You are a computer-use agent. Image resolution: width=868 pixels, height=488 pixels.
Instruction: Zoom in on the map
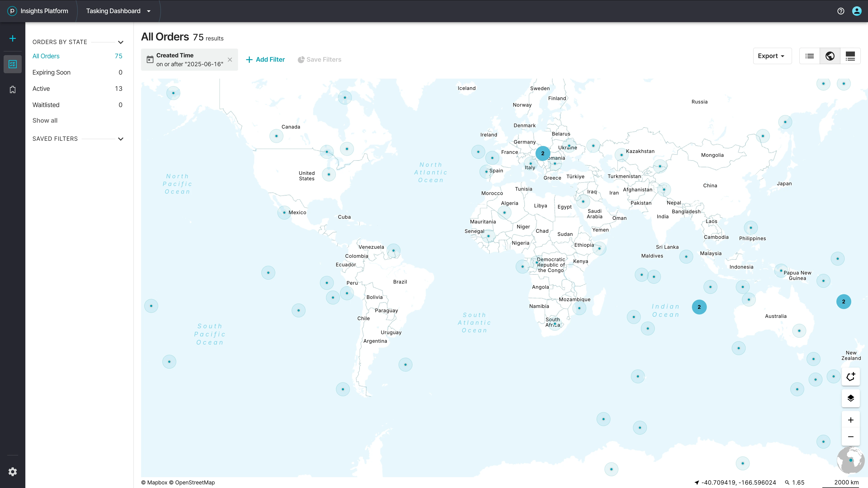tap(850, 420)
